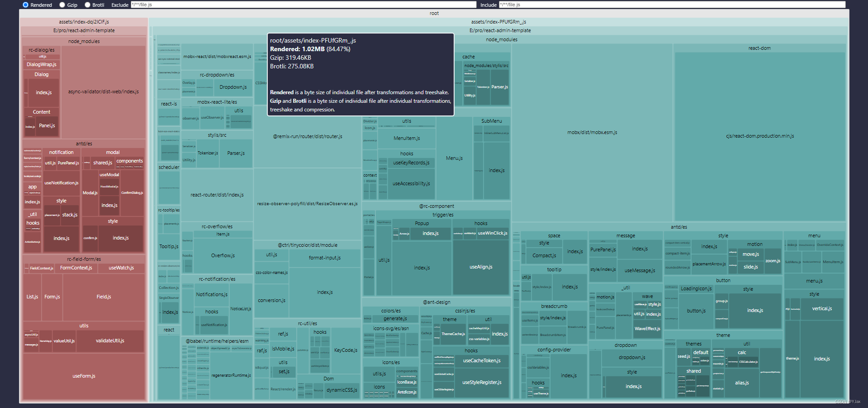868x408 pixels.
Task: Click the @remix-run/router/dist/router.js block
Action: 308,136
